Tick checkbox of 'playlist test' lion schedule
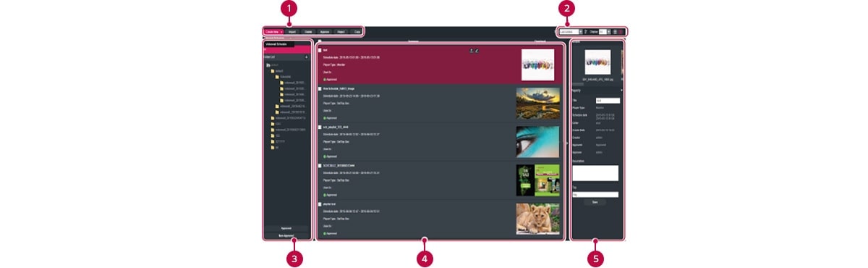This screenshot has height=268, width=868. click(320, 204)
